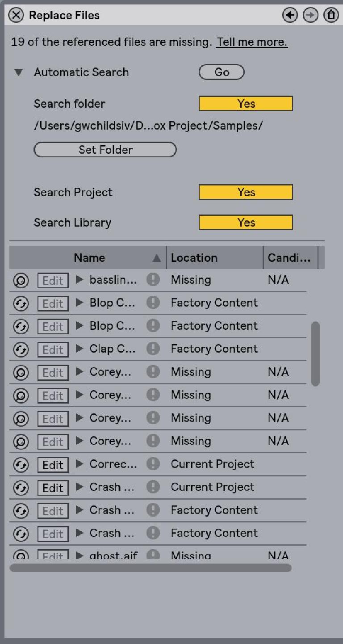Click the warning icon on Correc… row
The height and width of the screenshot is (644, 343).
tap(153, 464)
